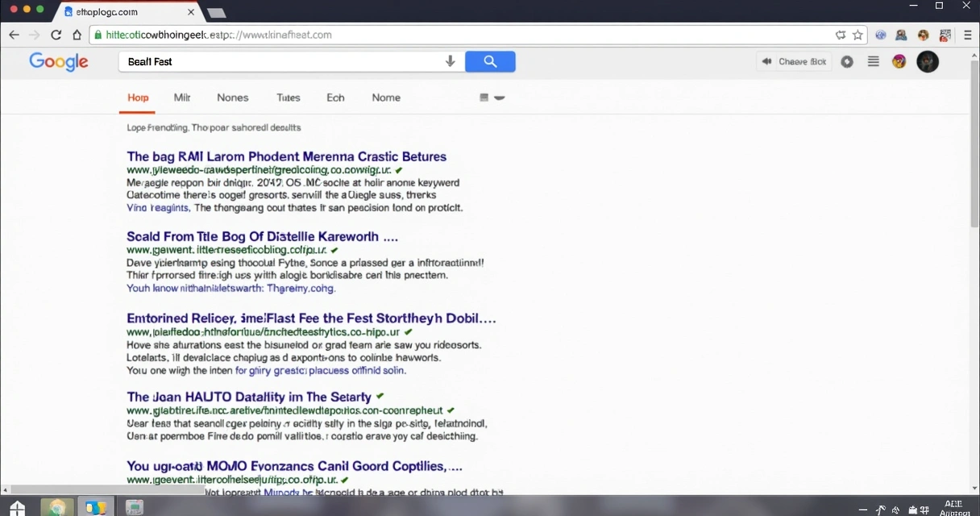
Task: Click the blue search magnifier button
Action: point(490,61)
